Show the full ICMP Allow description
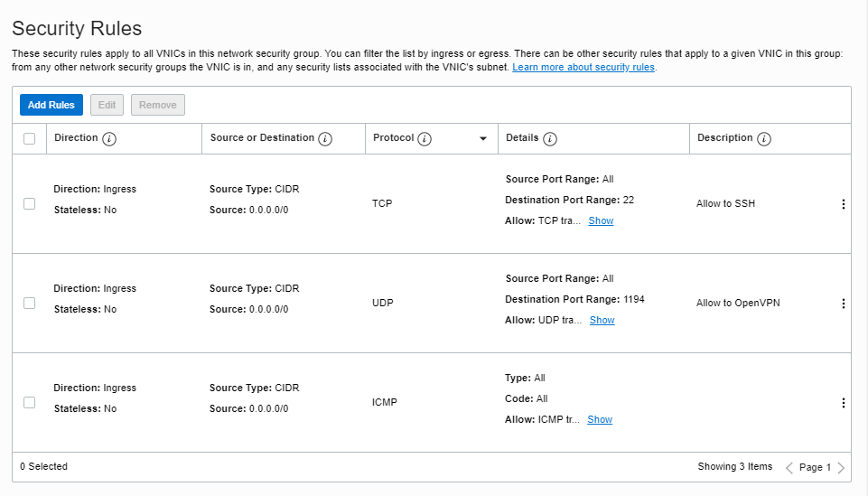The image size is (868, 496). [x=600, y=419]
